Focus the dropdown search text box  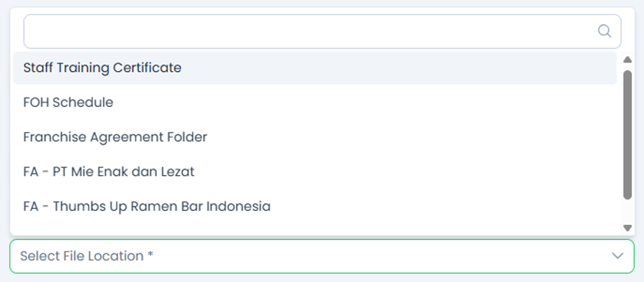(307, 31)
